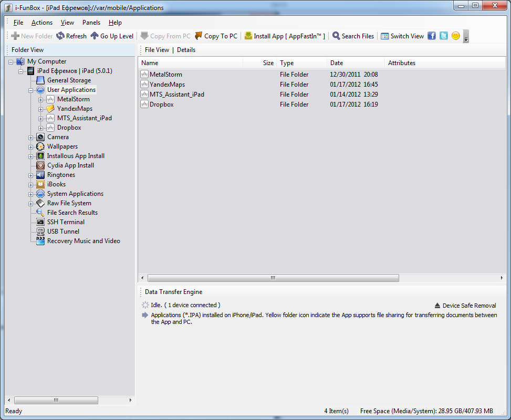Select iBooks icon in folder tree
Image resolution: width=511 pixels, height=420 pixels.
pyautogui.click(x=40, y=184)
